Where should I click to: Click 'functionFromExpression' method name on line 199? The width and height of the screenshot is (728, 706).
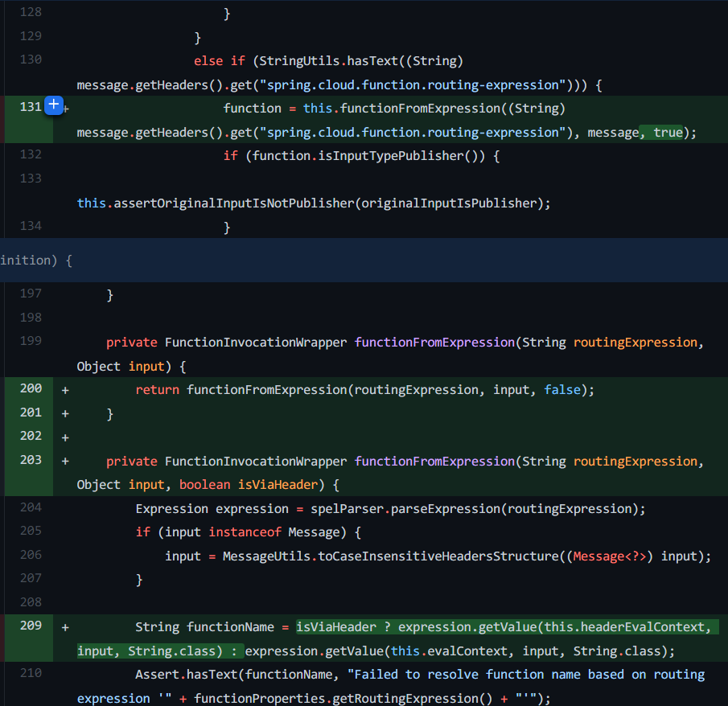434,343
